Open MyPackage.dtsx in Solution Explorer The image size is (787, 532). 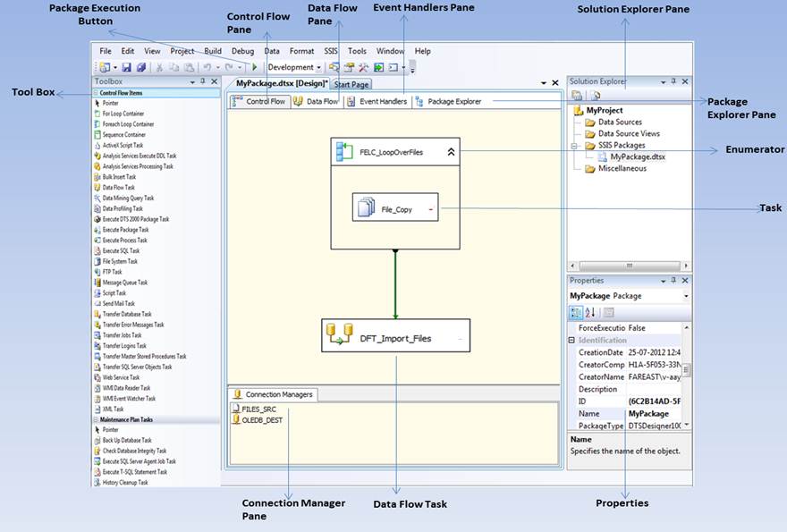point(637,155)
